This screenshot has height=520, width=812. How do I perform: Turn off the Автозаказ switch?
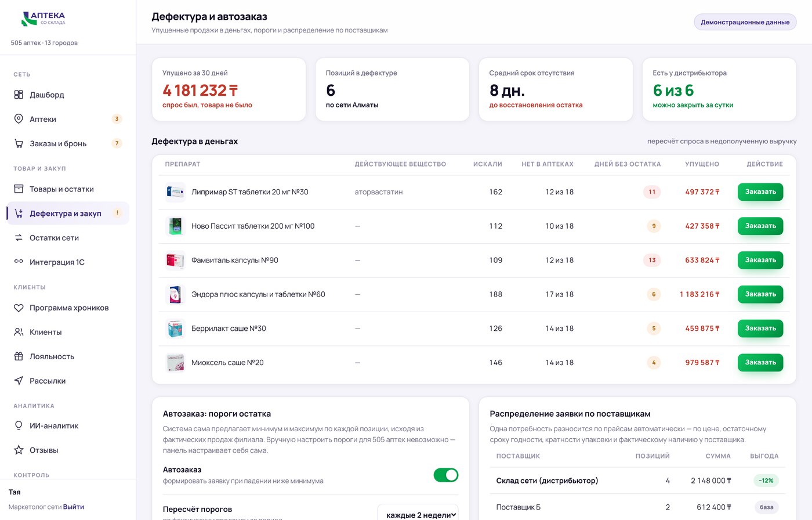[446, 475]
